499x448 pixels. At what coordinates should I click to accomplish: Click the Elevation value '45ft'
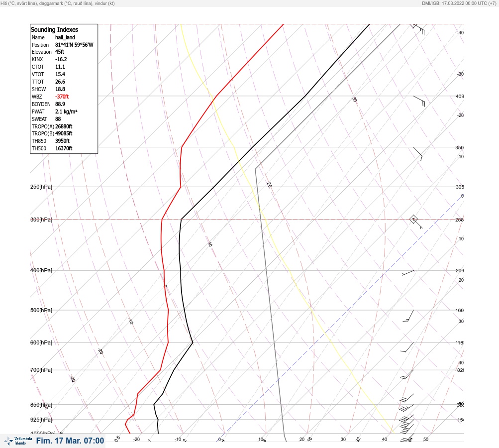60,52
